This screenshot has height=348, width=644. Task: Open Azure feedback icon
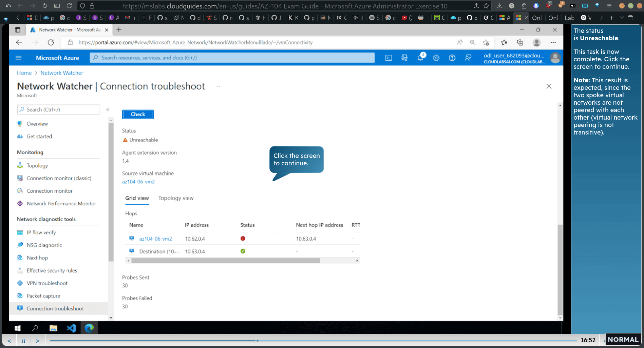pos(468,58)
